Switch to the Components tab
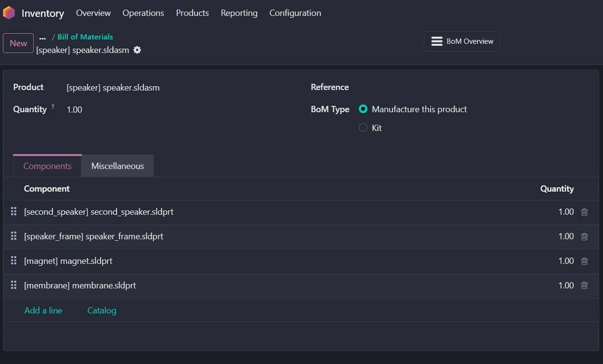 click(47, 166)
